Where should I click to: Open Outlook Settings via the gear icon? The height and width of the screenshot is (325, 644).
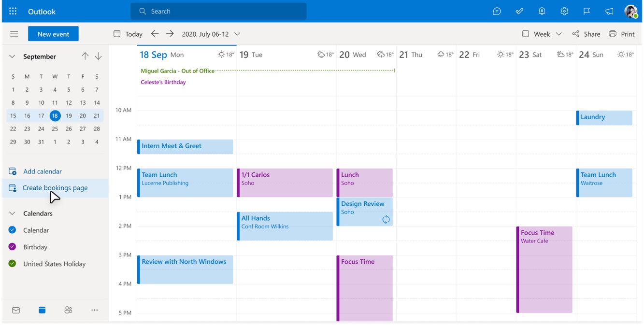pyautogui.click(x=564, y=11)
